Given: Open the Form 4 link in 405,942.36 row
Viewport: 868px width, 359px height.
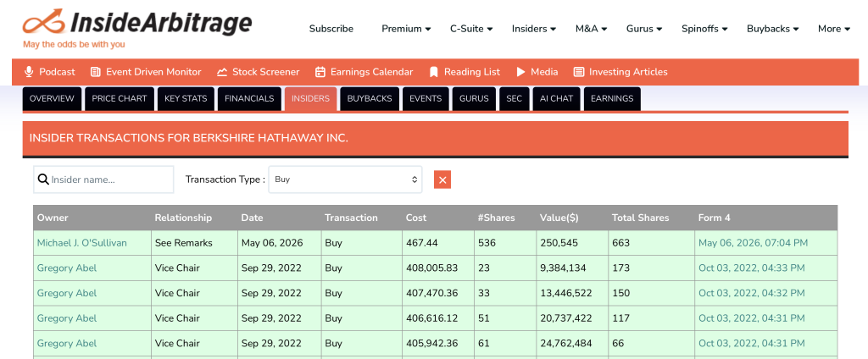Looking at the screenshot, I should 752,344.
